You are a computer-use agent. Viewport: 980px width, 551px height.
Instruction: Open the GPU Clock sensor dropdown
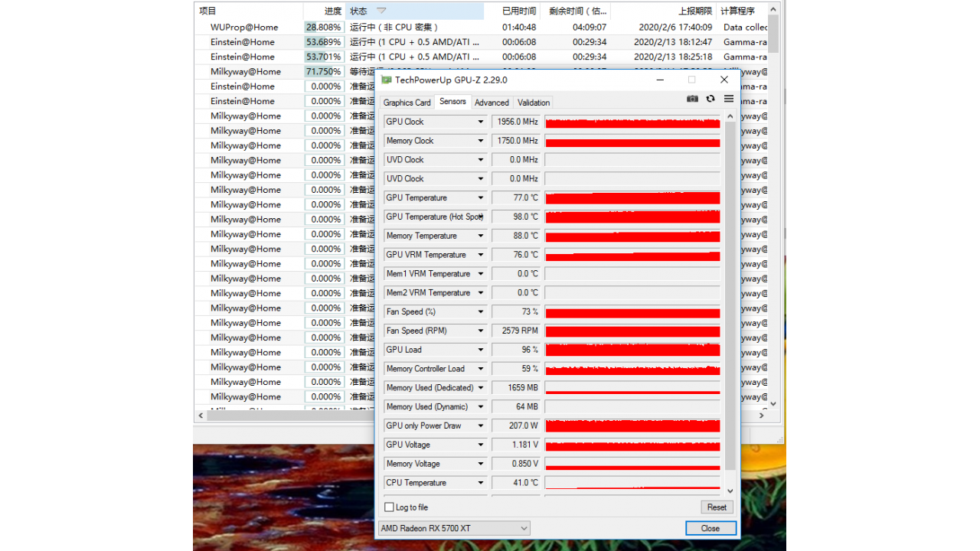pos(481,122)
